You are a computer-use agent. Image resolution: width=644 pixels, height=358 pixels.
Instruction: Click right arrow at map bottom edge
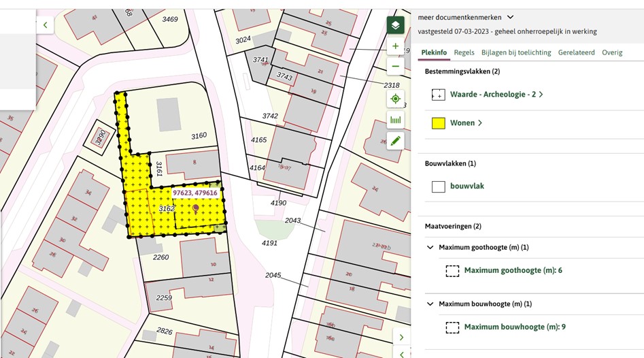[401, 338]
